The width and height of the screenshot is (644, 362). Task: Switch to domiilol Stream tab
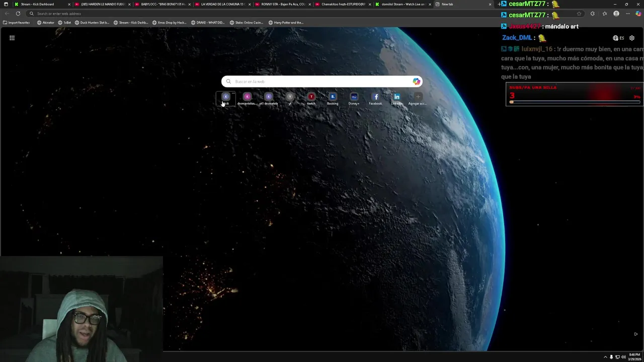[404, 4]
